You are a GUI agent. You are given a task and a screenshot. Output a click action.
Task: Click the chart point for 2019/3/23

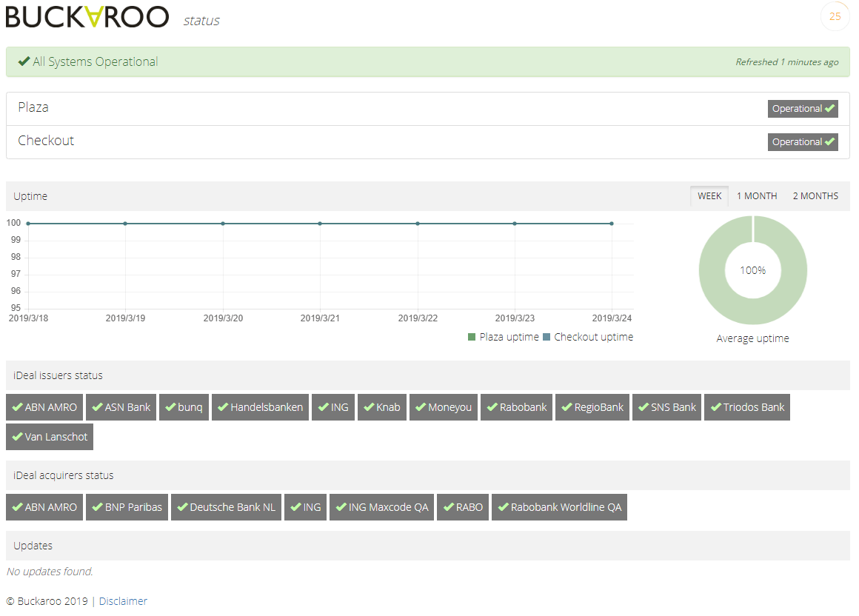point(515,224)
